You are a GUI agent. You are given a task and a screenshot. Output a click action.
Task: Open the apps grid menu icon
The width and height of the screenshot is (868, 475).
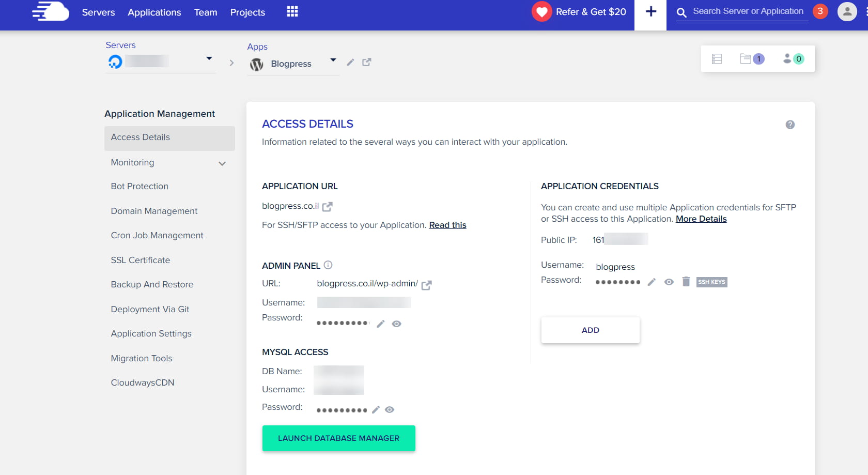point(292,11)
